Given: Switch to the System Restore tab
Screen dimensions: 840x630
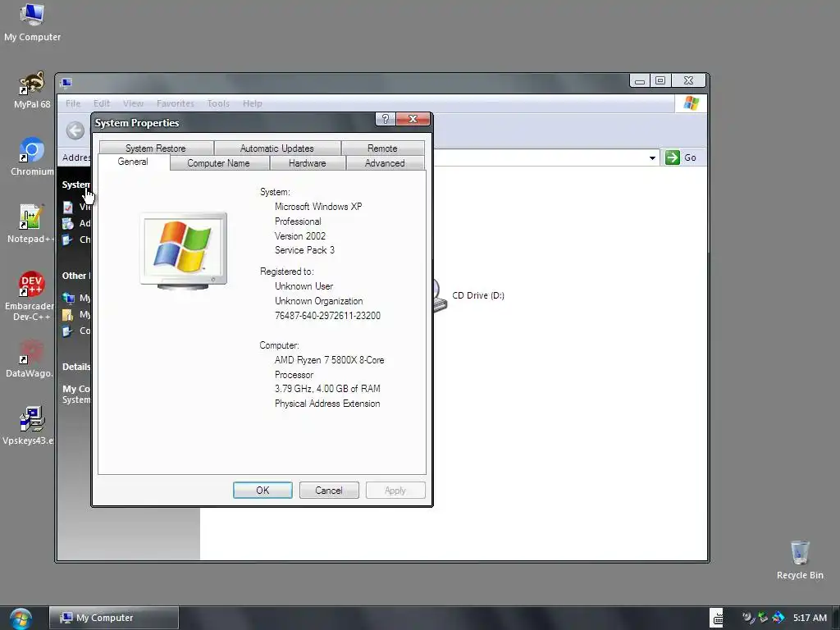Looking at the screenshot, I should tap(155, 148).
